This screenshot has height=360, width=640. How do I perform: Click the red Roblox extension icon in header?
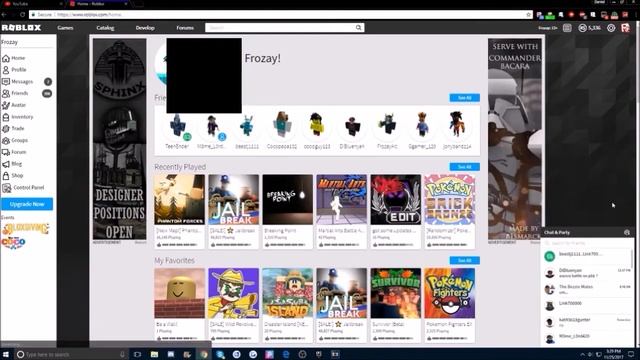[x=625, y=28]
